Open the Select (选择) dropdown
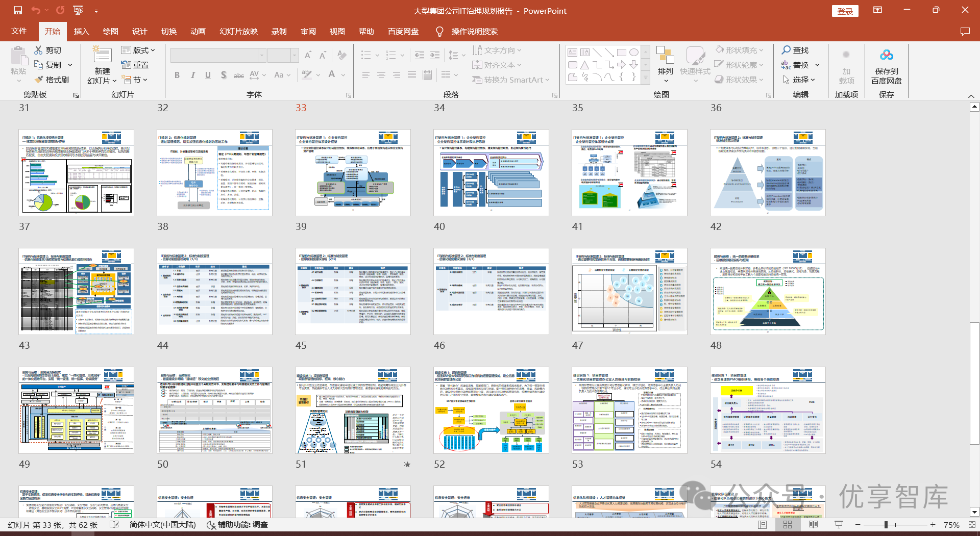Image resolution: width=980 pixels, height=536 pixels. pos(799,80)
